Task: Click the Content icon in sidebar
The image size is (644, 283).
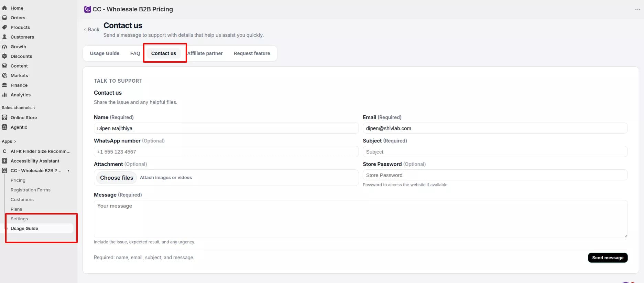Action: [4, 66]
